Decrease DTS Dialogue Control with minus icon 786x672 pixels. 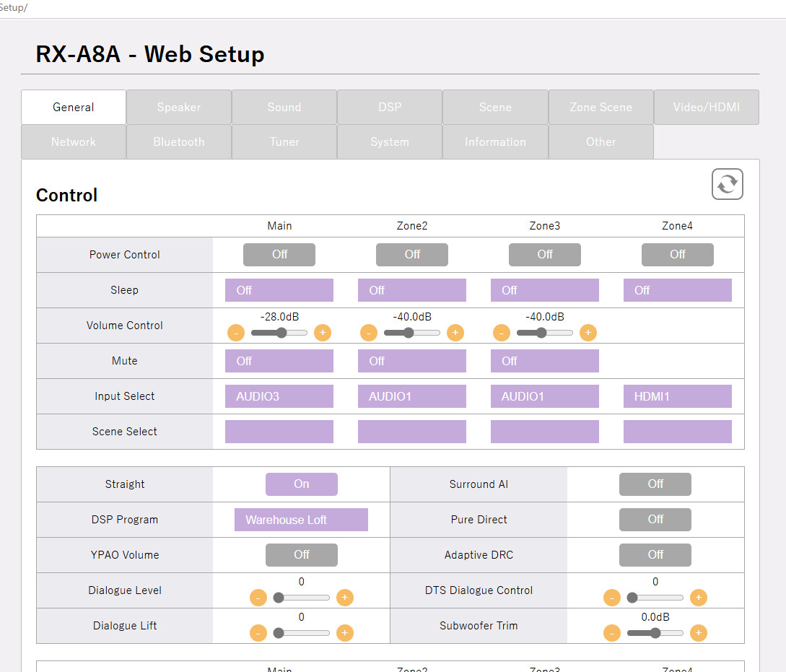(x=612, y=598)
